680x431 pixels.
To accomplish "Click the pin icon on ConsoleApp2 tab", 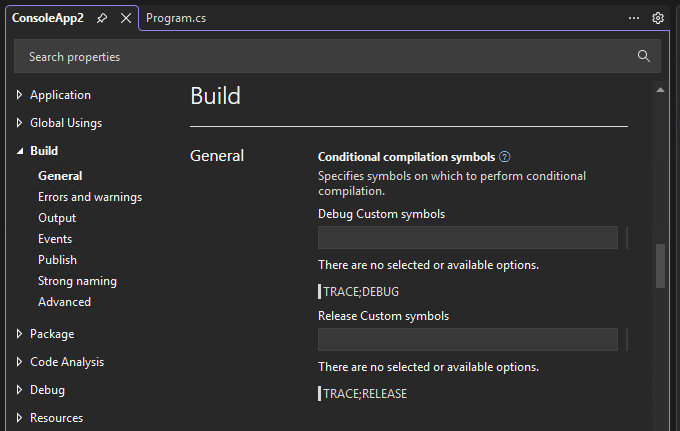I will coord(103,18).
